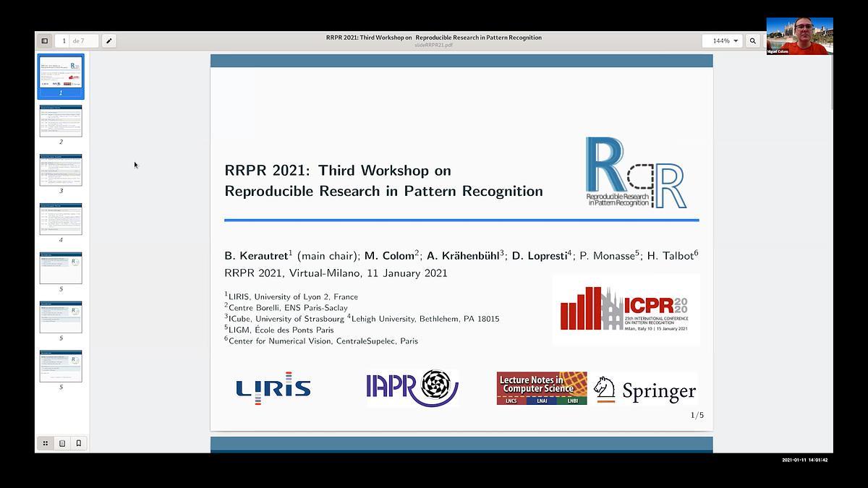The width and height of the screenshot is (868, 488).
Task: Show the outline view in sidebar
Action: 62,443
